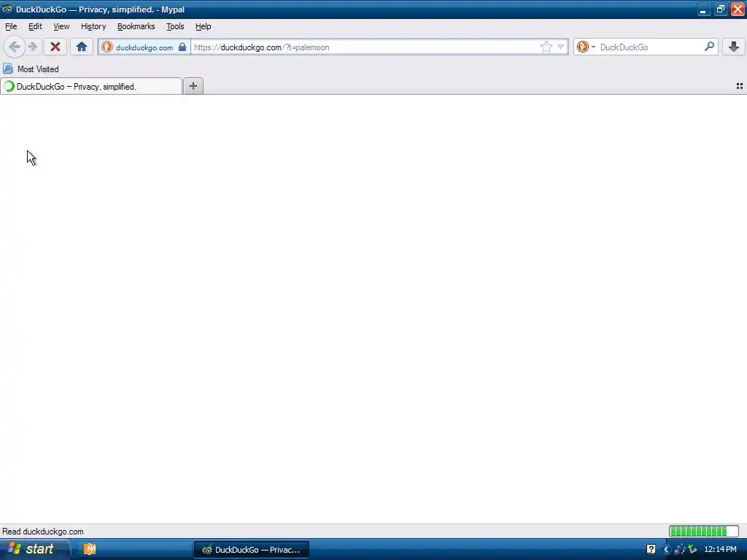Click the DuckDuckGo site identity icon
Screen dimensions: 747x560
[107, 47]
